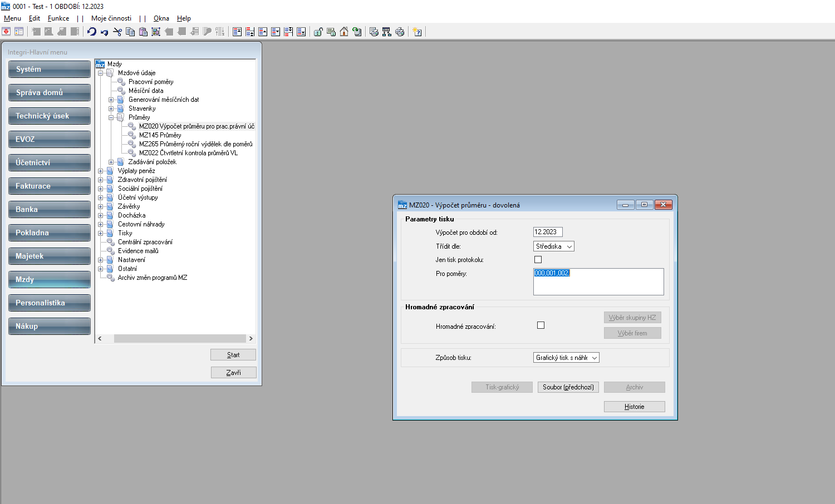The height and width of the screenshot is (504, 835).
Task: Click the scissors cut icon in toolbar
Action: (117, 32)
